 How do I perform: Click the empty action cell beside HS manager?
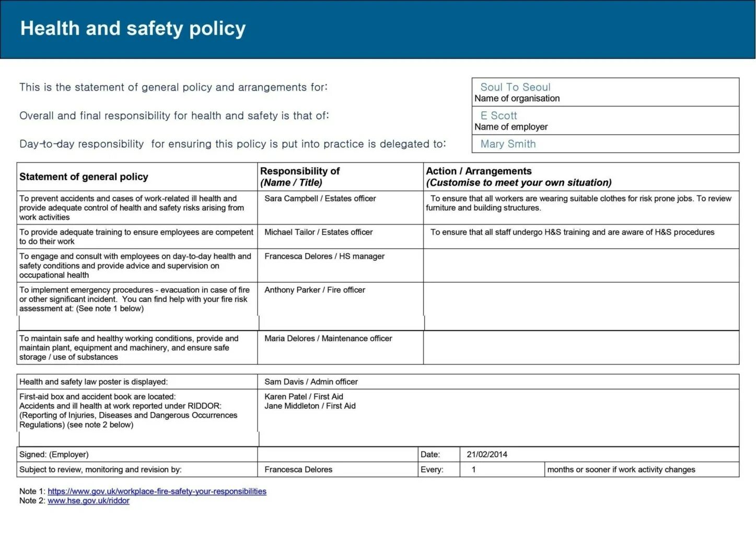[581, 265]
